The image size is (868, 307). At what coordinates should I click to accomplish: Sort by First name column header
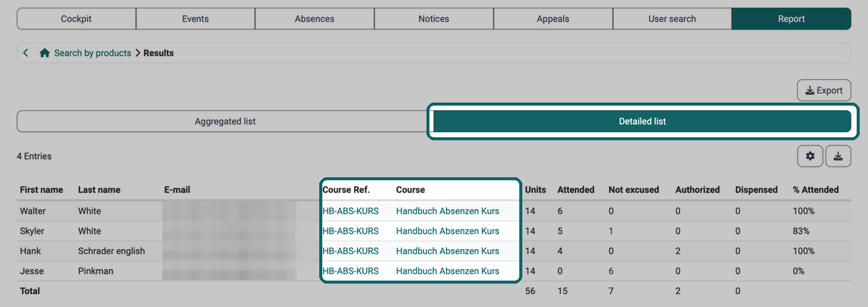click(x=42, y=190)
